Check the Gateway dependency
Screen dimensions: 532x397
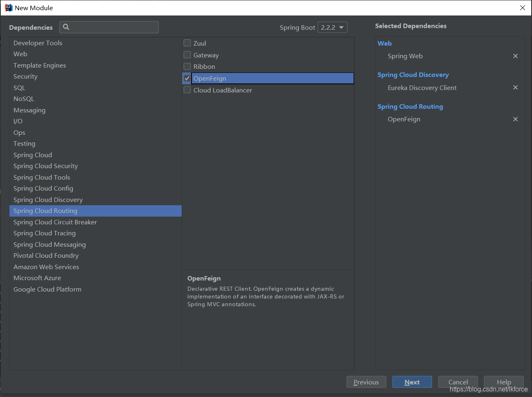pyautogui.click(x=187, y=55)
